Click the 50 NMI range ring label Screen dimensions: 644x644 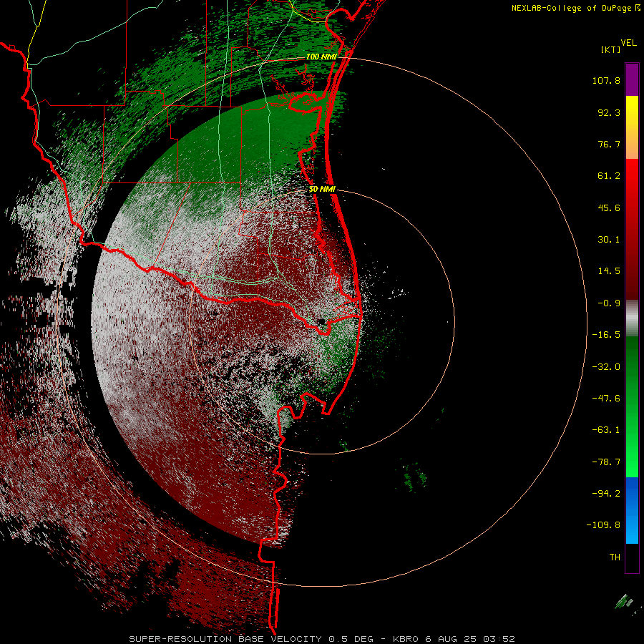point(322,190)
